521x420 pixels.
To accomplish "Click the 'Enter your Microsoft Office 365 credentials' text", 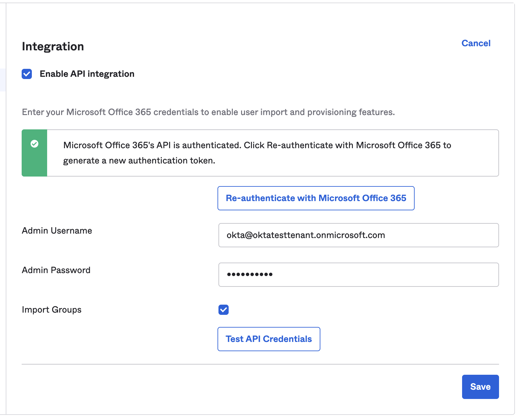I will pyautogui.click(x=208, y=112).
